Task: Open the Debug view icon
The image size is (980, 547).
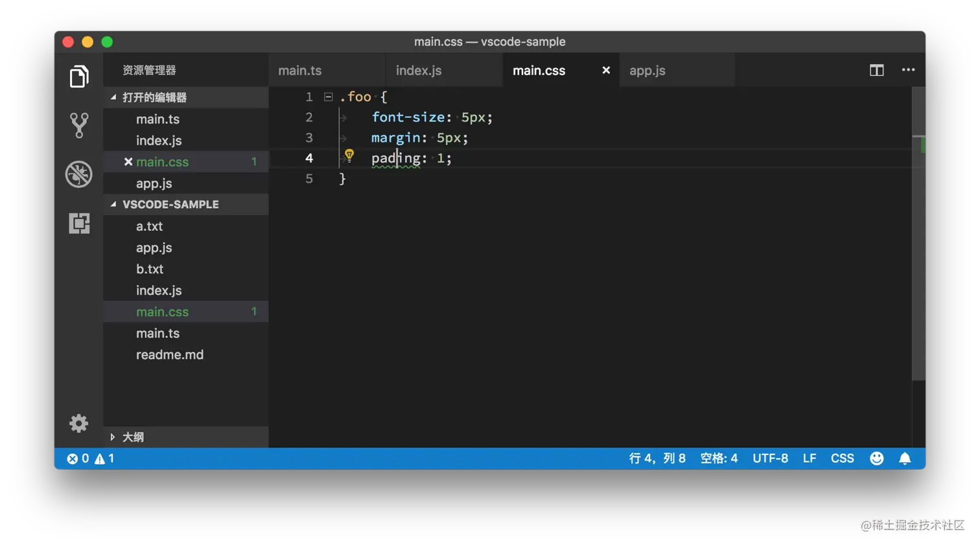Action: (x=79, y=174)
